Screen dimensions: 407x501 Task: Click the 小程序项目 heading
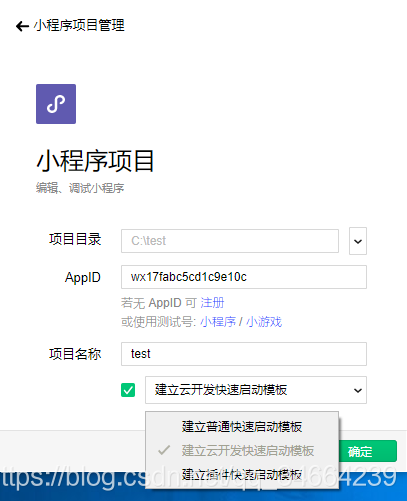pyautogui.click(x=95, y=161)
